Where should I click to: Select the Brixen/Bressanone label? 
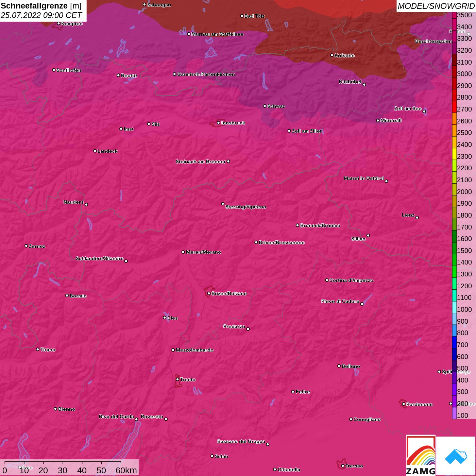pyautogui.click(x=282, y=242)
